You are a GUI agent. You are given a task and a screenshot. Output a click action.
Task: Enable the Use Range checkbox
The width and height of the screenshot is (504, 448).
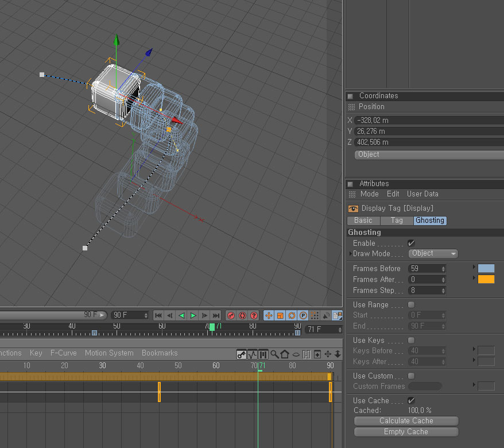pyautogui.click(x=411, y=304)
